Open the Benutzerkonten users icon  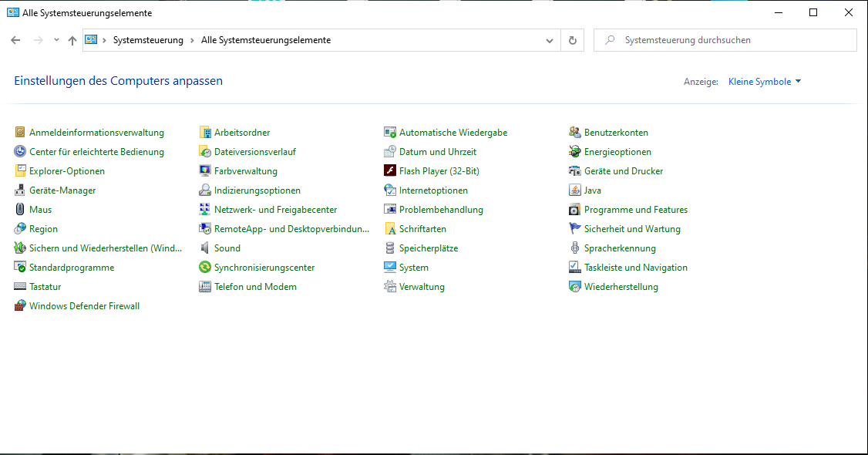coord(574,133)
